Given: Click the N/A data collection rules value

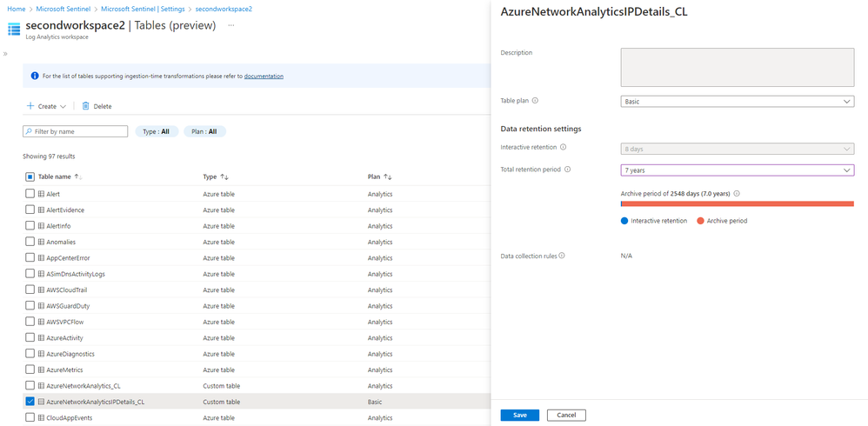Looking at the screenshot, I should [x=626, y=256].
